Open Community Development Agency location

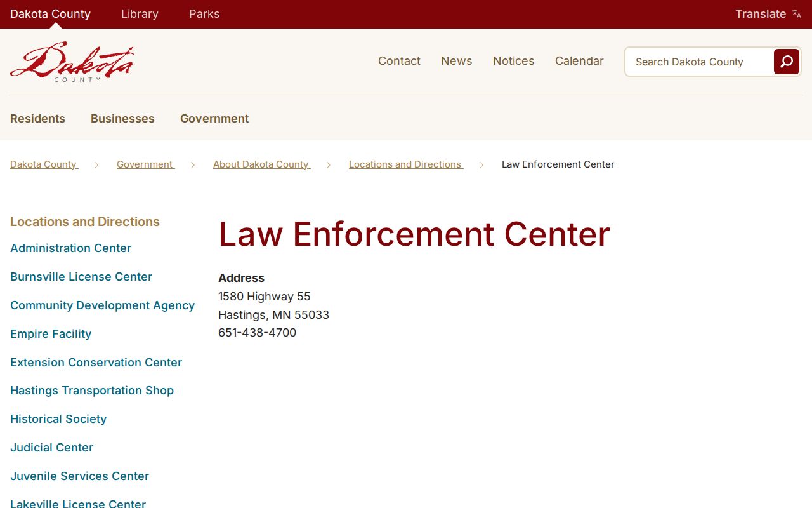pyautogui.click(x=102, y=305)
